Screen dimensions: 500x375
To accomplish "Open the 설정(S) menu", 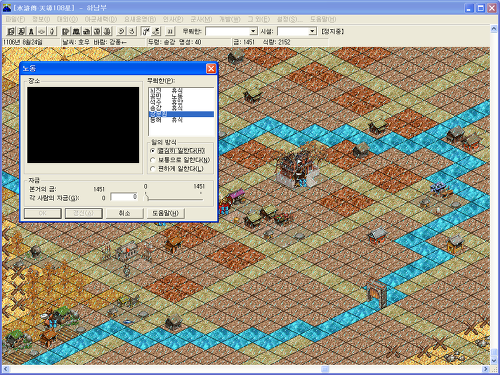I will coord(290,19).
